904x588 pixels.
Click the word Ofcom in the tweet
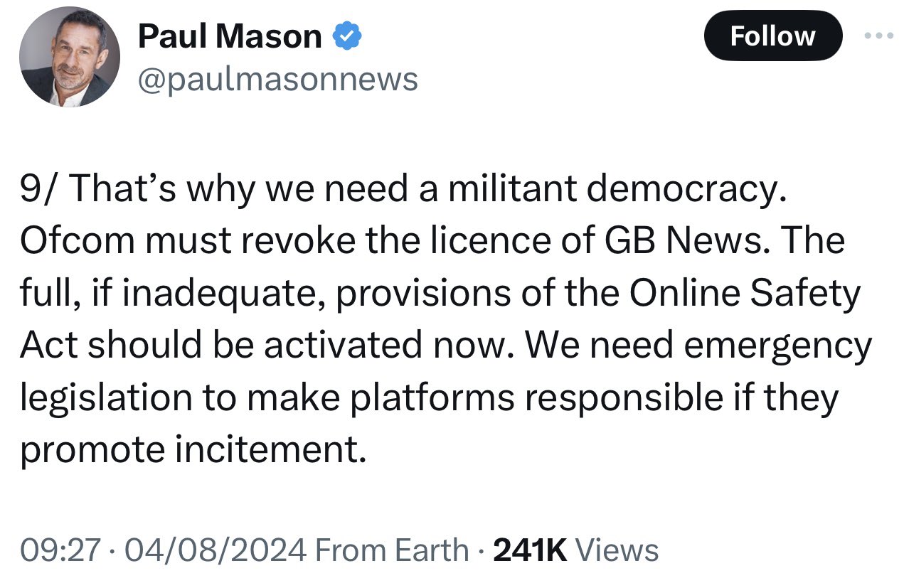78,241
